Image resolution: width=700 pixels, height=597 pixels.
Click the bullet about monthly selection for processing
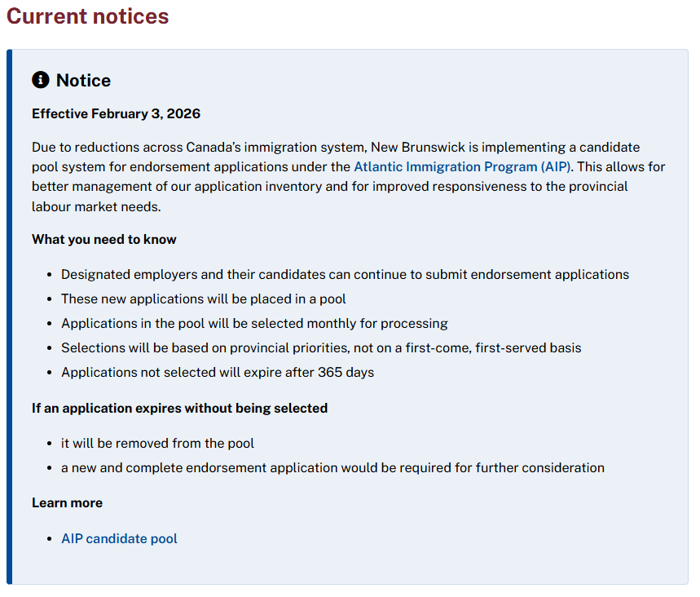[254, 323]
